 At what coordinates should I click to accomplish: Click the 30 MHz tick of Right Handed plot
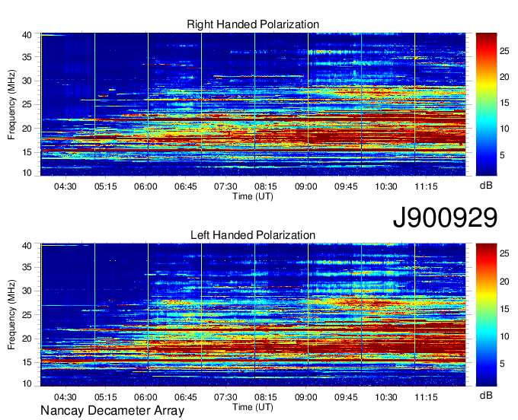click(x=27, y=81)
